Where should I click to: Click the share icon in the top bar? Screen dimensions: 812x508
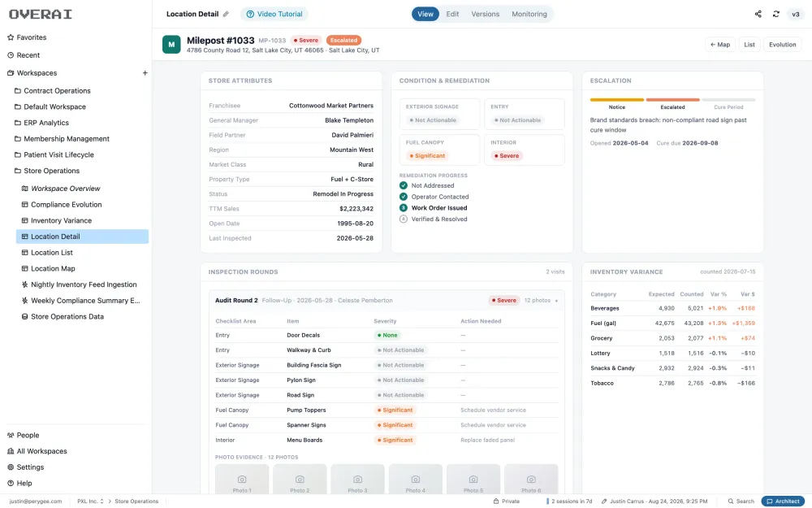click(x=758, y=14)
